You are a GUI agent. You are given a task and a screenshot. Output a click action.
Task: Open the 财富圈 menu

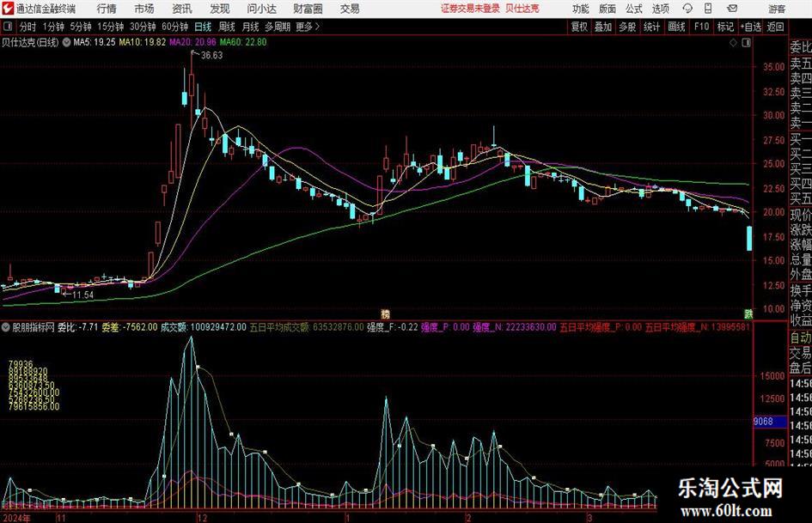tap(308, 9)
